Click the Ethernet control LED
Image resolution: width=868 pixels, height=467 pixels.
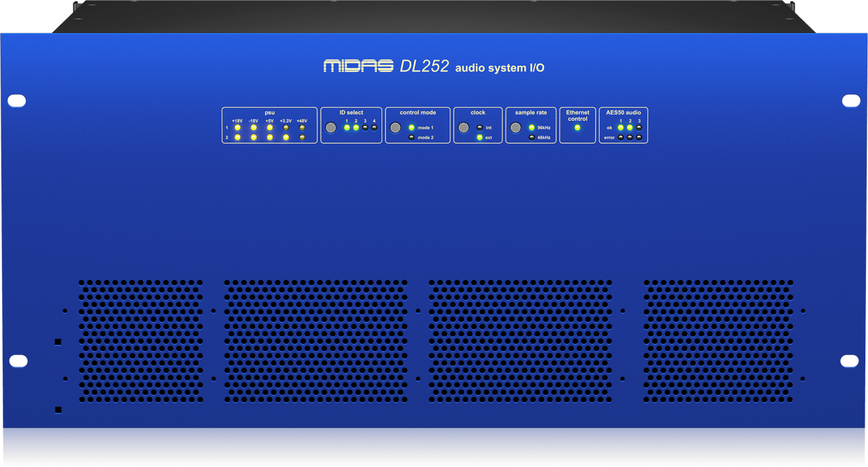(578, 127)
